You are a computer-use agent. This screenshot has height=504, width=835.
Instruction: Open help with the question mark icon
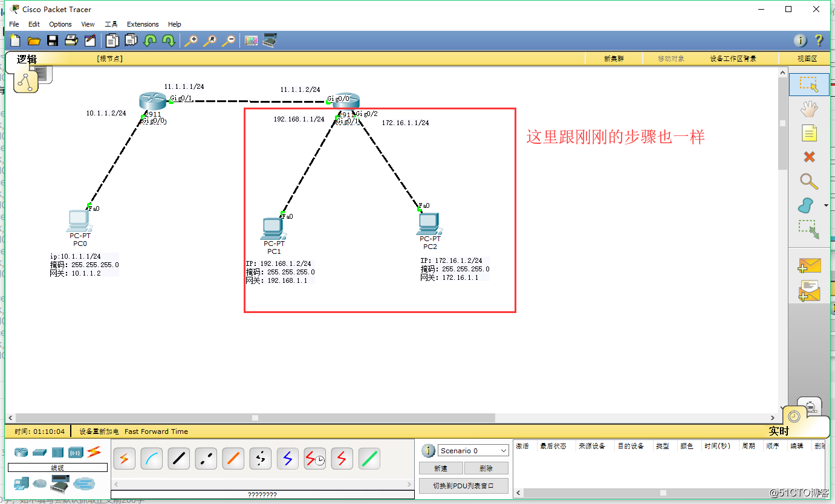819,40
